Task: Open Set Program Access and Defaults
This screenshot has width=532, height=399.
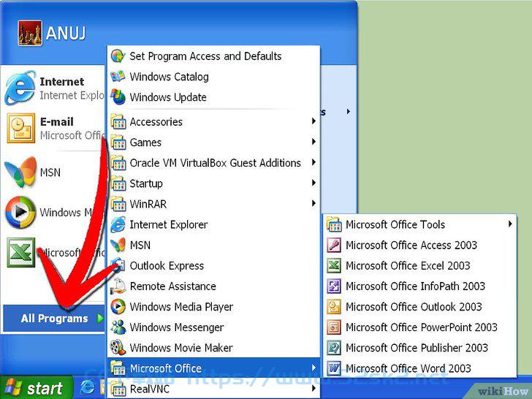Action: 213,56
